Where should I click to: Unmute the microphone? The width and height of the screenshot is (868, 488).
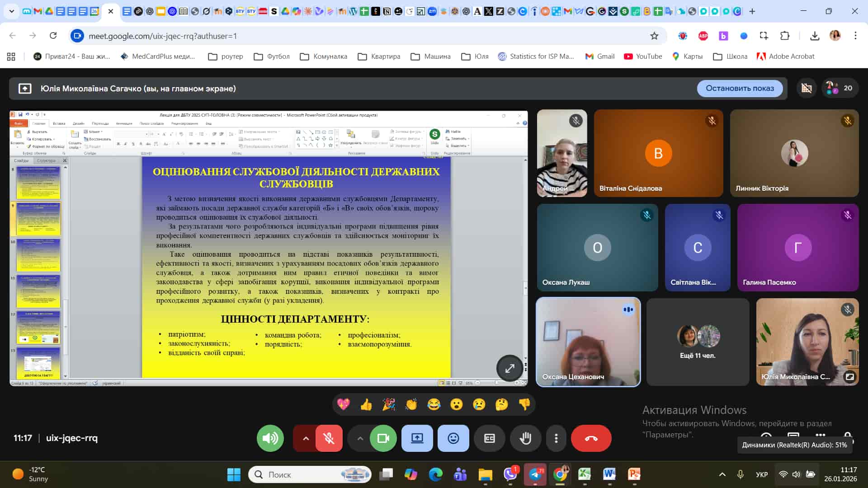[329, 438]
